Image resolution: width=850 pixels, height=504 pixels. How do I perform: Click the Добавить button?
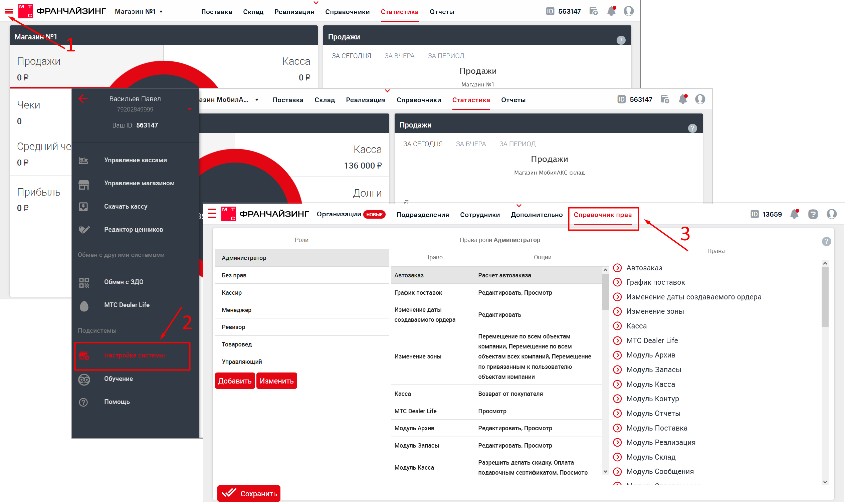(x=235, y=381)
